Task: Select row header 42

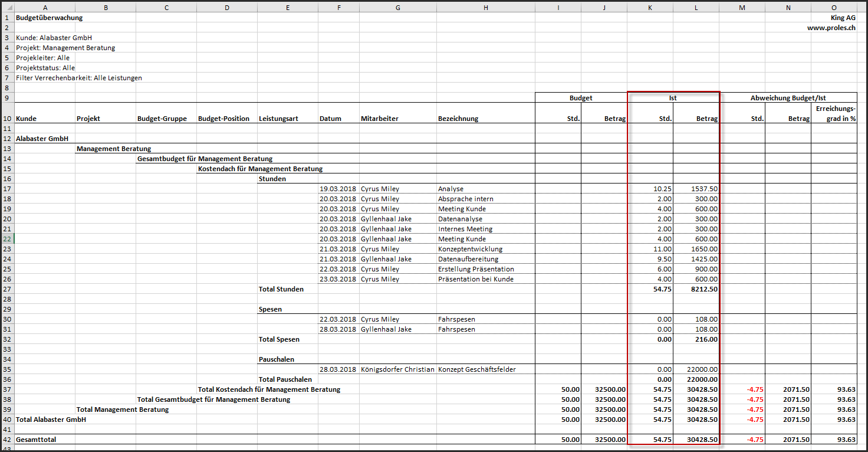Action: tap(6, 440)
